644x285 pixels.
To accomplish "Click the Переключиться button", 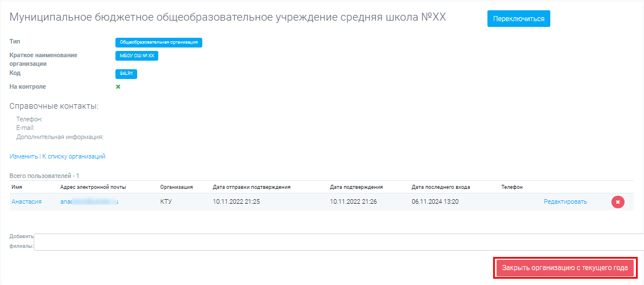I will click(518, 18).
